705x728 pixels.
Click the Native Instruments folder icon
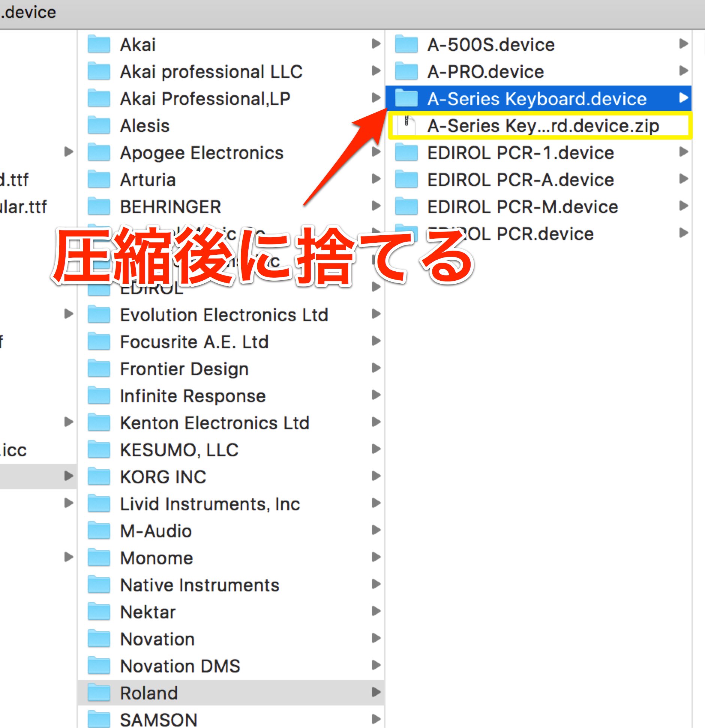coord(99,585)
